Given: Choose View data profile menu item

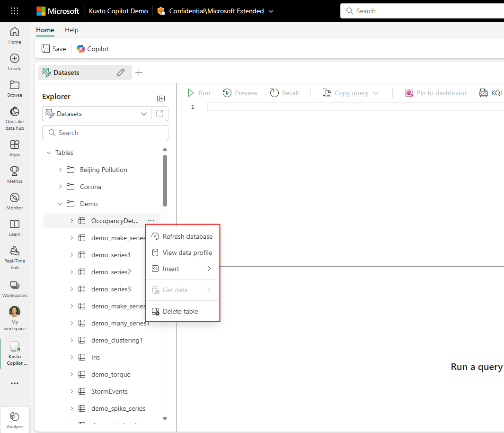Looking at the screenshot, I should coord(187,253).
